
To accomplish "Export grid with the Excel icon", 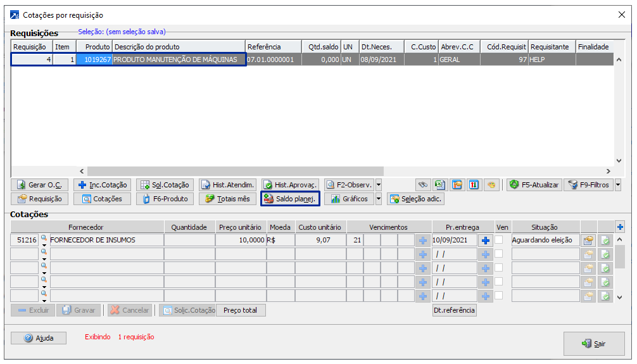I will [x=439, y=185].
